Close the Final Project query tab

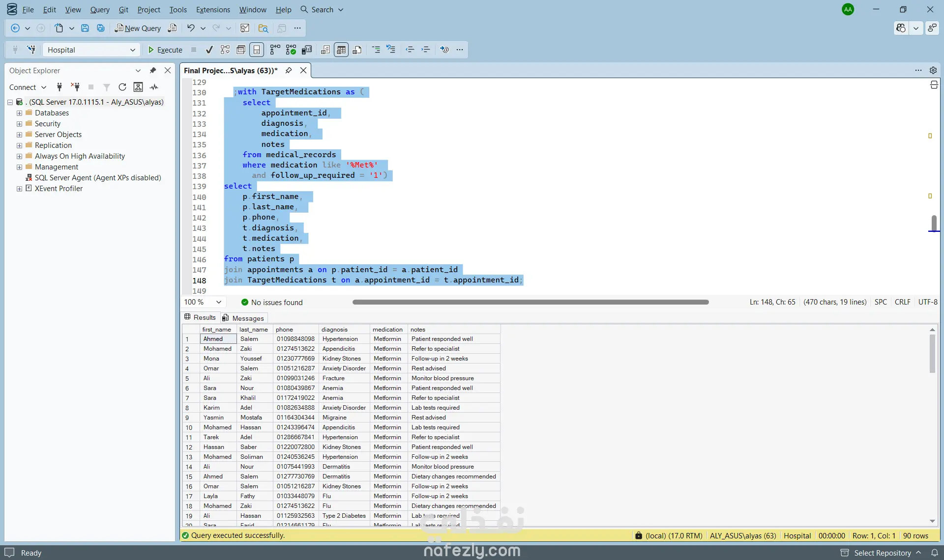point(303,70)
